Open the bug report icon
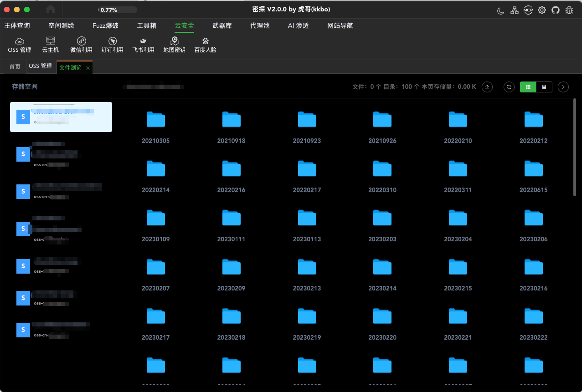This screenshot has height=392, width=582. coord(569,10)
